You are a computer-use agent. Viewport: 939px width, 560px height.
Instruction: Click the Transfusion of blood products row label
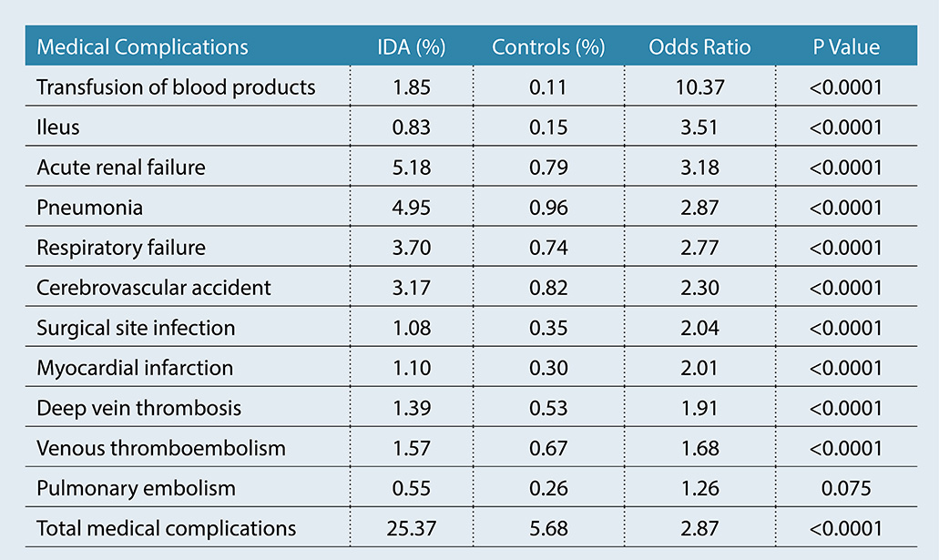(176, 87)
